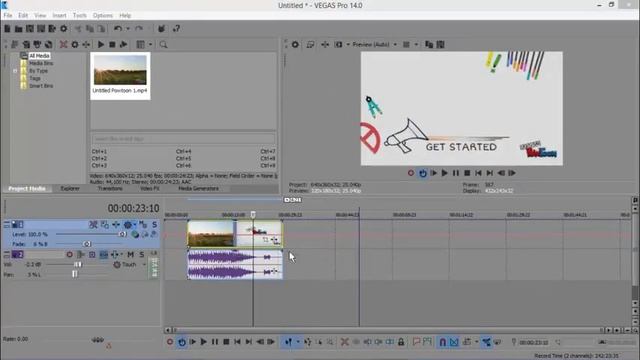The height and width of the screenshot is (360, 640).
Task: Solo audio track 2
Action: pos(142,255)
